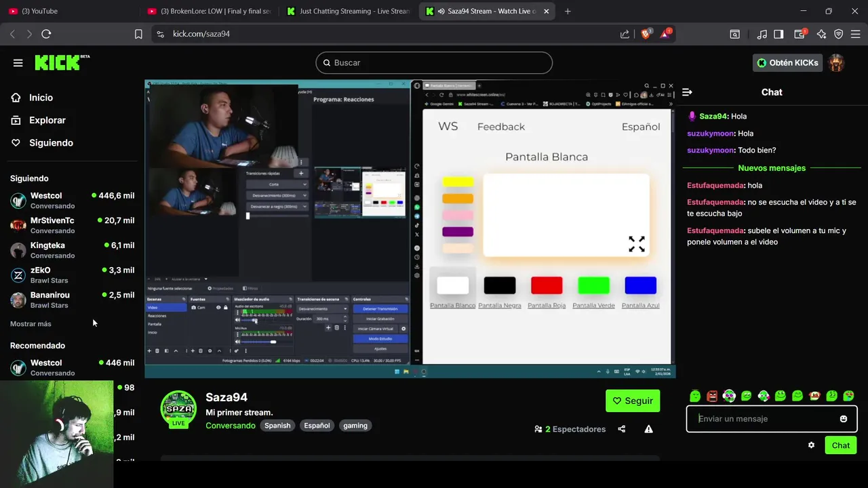Open the user profile avatar menu
The height and width of the screenshot is (488, 868).
(x=837, y=62)
